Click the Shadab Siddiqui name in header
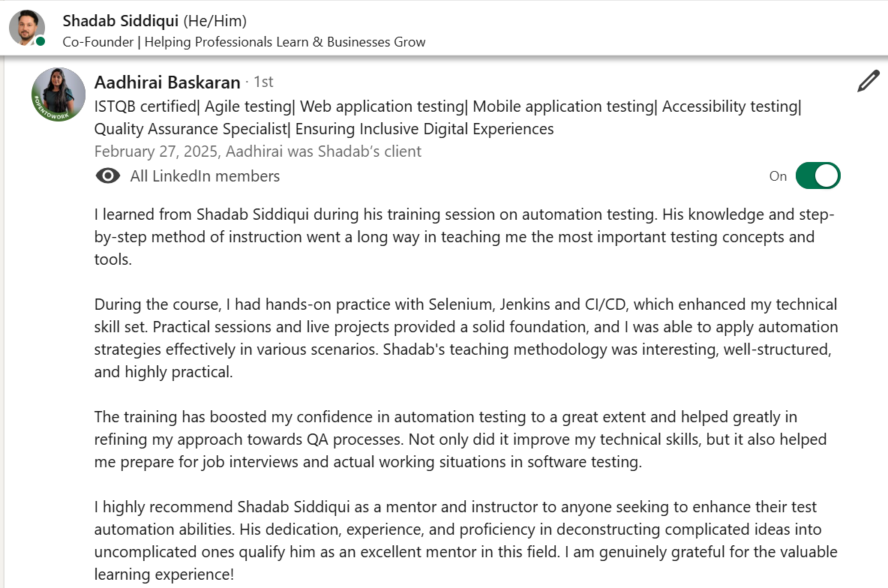 coord(121,21)
